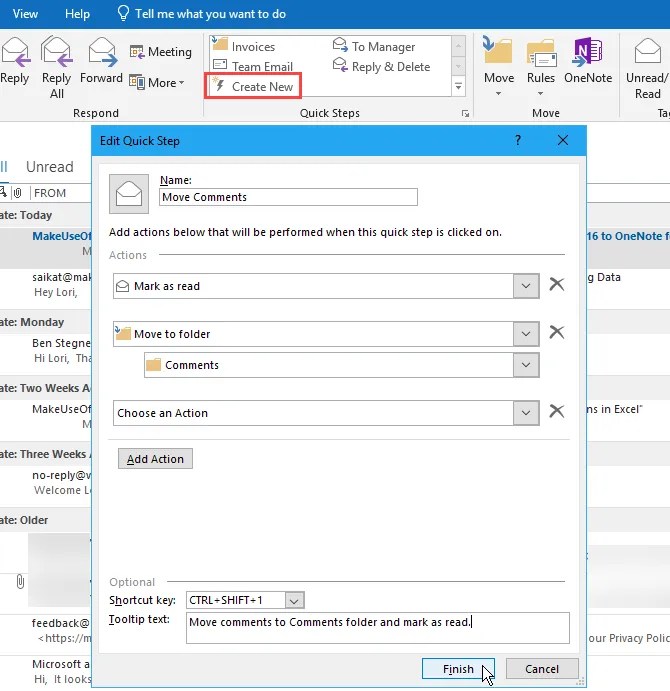The width and height of the screenshot is (670, 691).
Task: Switch to the Unread filter tab
Action: (x=50, y=167)
